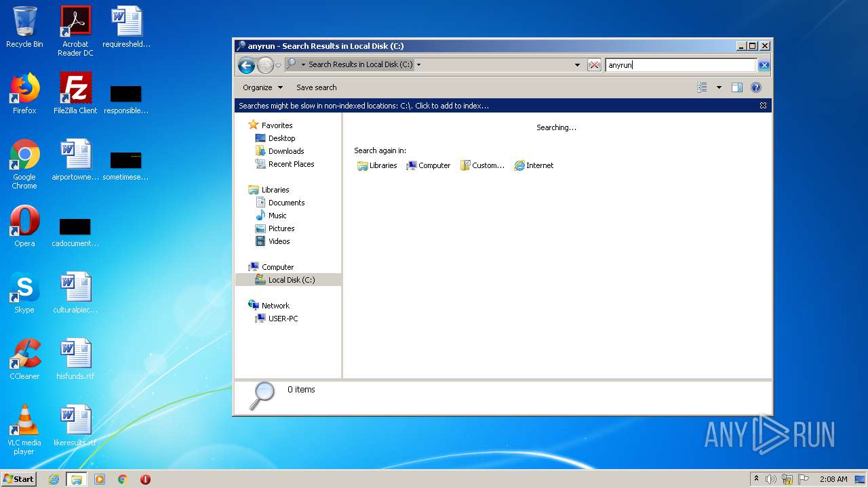Click Save search in toolbar

point(316,87)
